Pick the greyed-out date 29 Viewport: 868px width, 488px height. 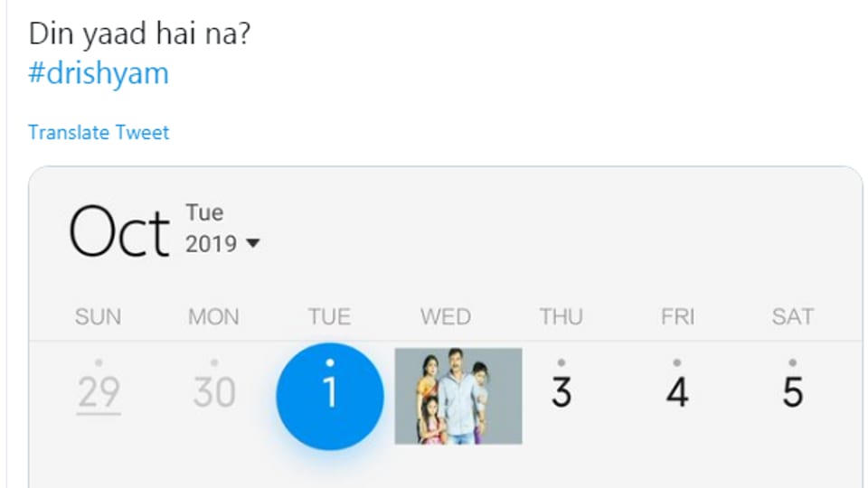click(x=99, y=392)
